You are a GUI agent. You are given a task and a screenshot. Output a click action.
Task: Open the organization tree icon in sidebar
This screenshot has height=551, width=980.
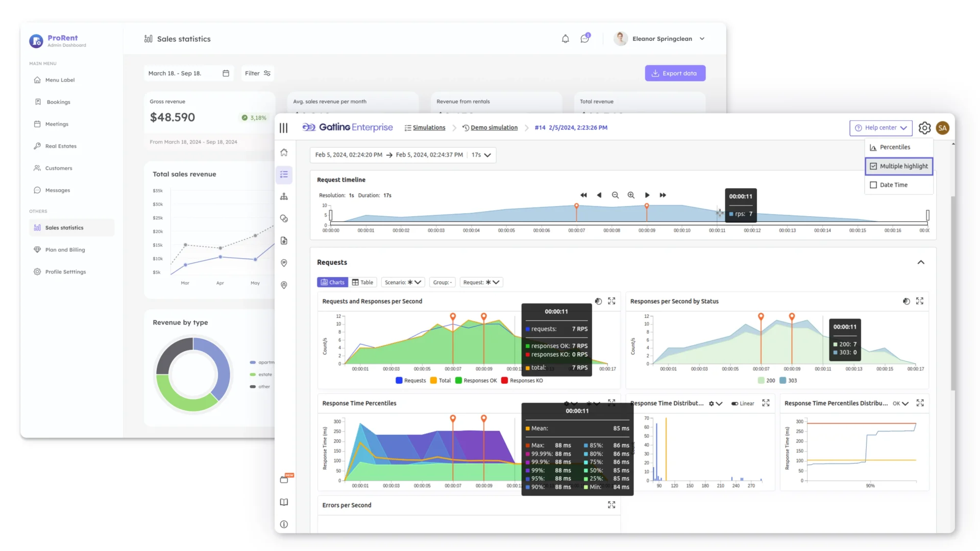click(284, 196)
